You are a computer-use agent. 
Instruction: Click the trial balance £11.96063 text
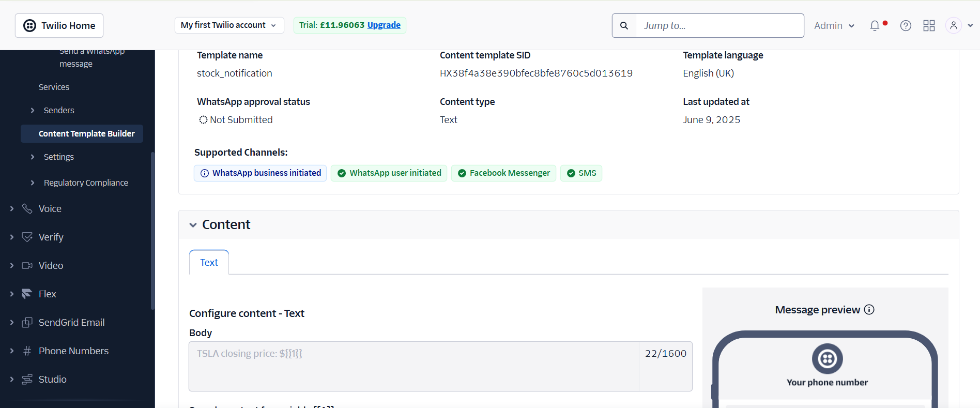(x=342, y=25)
